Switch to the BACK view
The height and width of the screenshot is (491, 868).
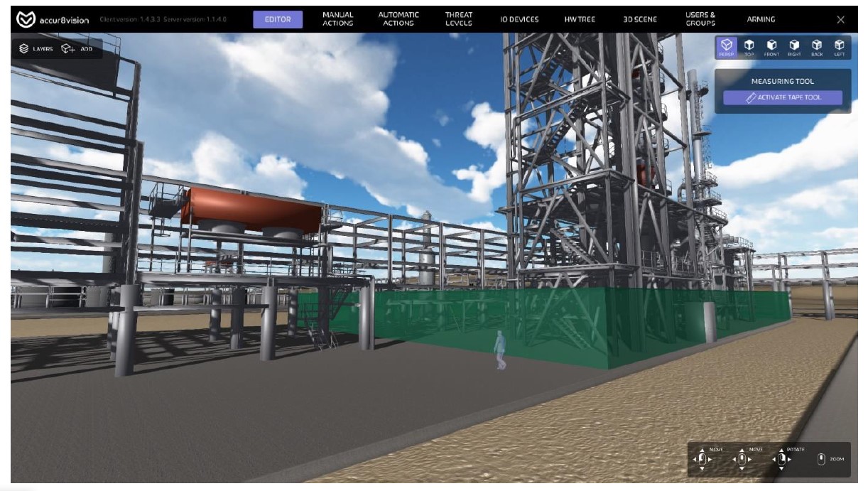coord(817,47)
